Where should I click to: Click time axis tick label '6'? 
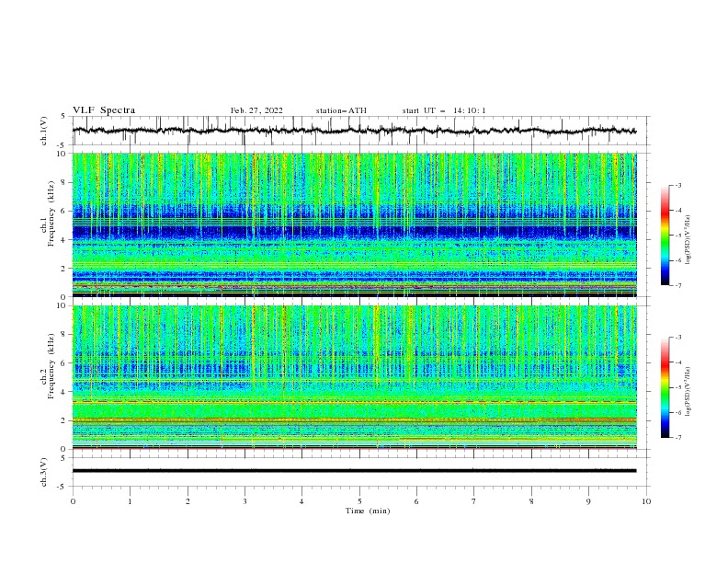[416, 501]
